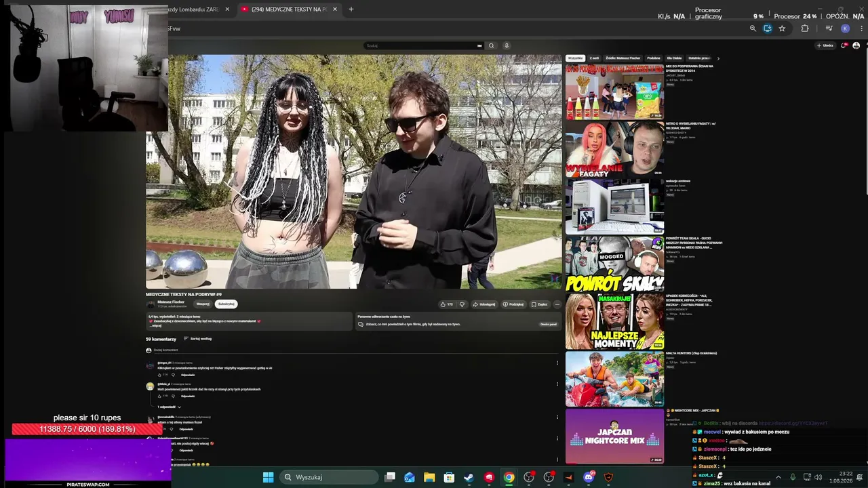This screenshot has width=868, height=488.
Task: Save the video with the Zapisz button
Action: (540, 304)
